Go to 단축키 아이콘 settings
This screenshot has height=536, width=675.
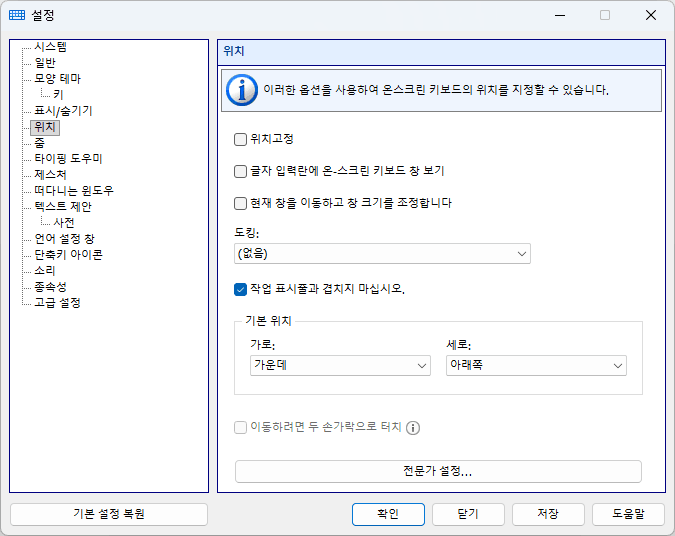(x=68, y=255)
